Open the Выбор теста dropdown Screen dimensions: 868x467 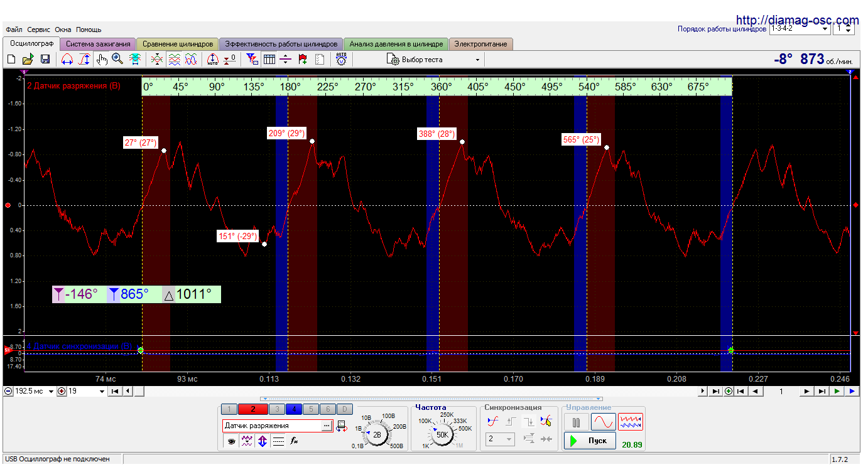(435, 60)
